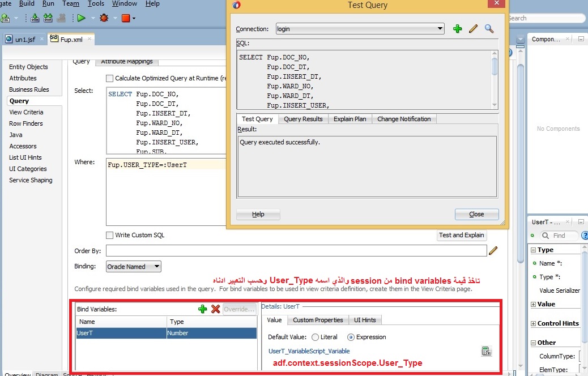
Task: Open the Custom Properties tab
Action: (x=318, y=320)
